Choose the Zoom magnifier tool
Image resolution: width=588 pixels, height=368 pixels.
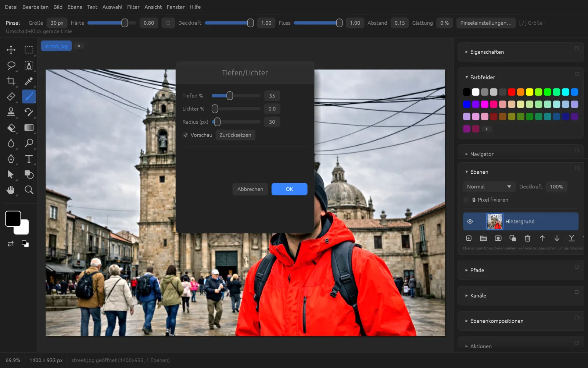click(29, 190)
